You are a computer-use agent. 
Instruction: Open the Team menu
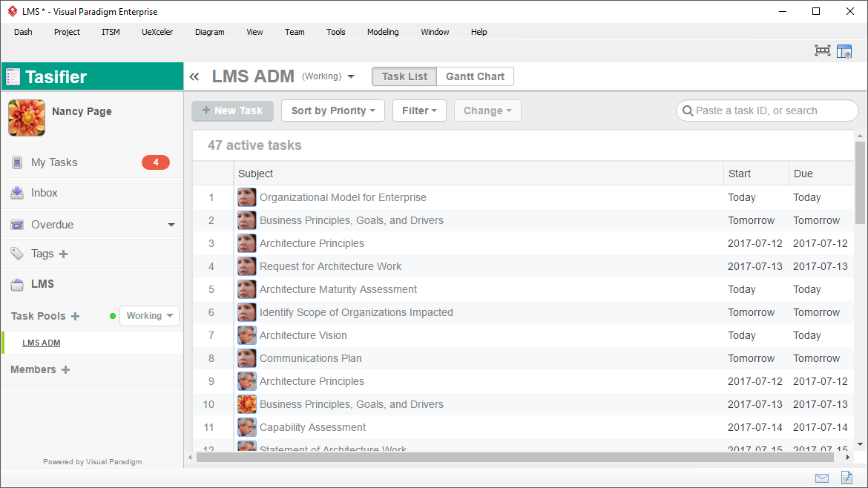point(295,32)
